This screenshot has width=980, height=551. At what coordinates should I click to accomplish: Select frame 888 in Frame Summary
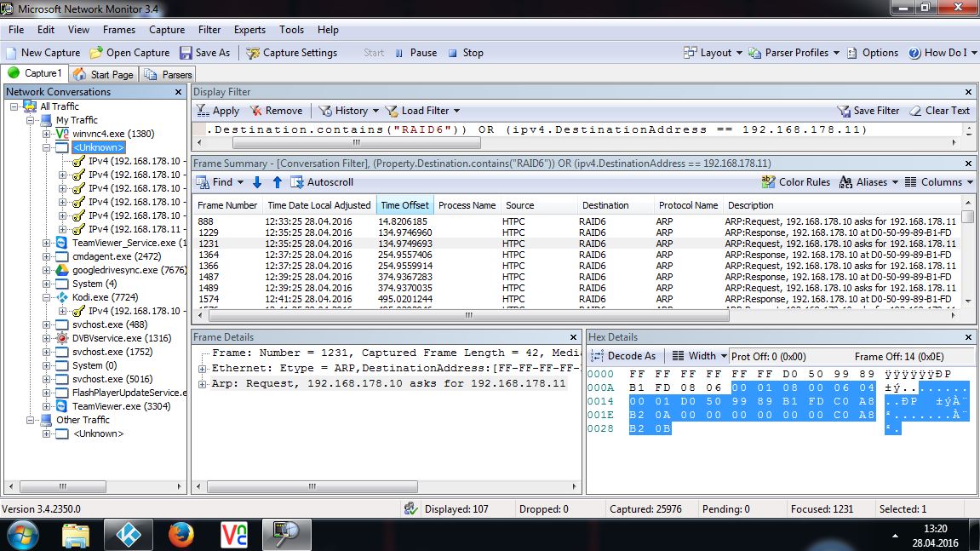coord(577,221)
